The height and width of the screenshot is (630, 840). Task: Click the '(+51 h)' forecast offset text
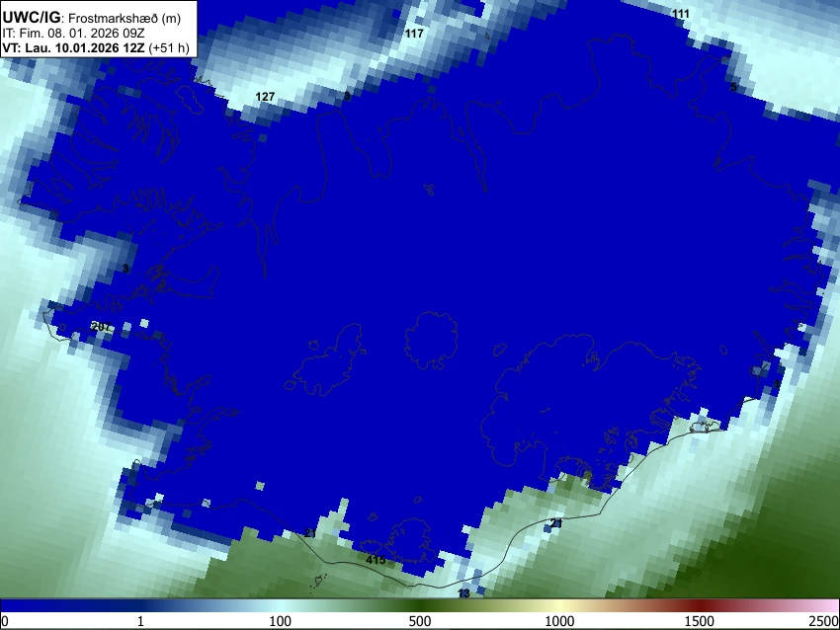click(168, 47)
